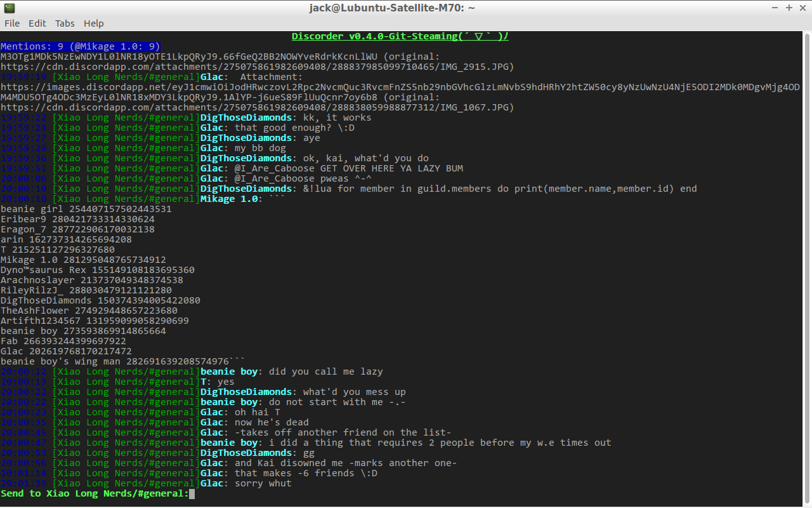Click message "now he's dead"

tap(272, 422)
